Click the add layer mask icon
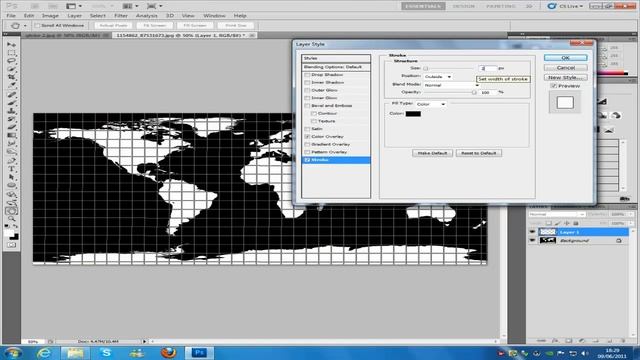 pyautogui.click(x=569, y=340)
